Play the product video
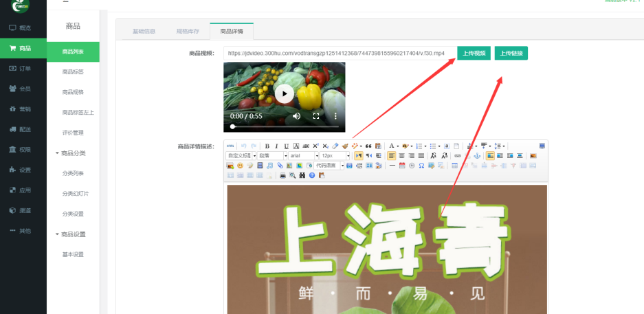Image resolution: width=644 pixels, height=314 pixels. [285, 94]
